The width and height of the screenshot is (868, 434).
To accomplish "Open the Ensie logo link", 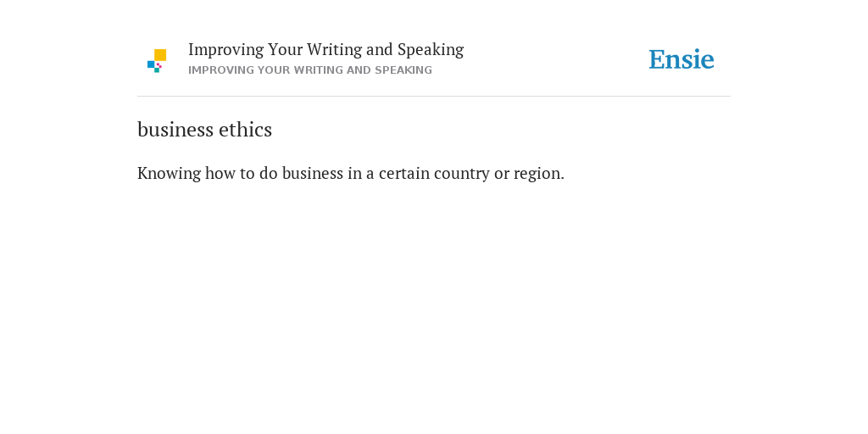I will 682,59.
